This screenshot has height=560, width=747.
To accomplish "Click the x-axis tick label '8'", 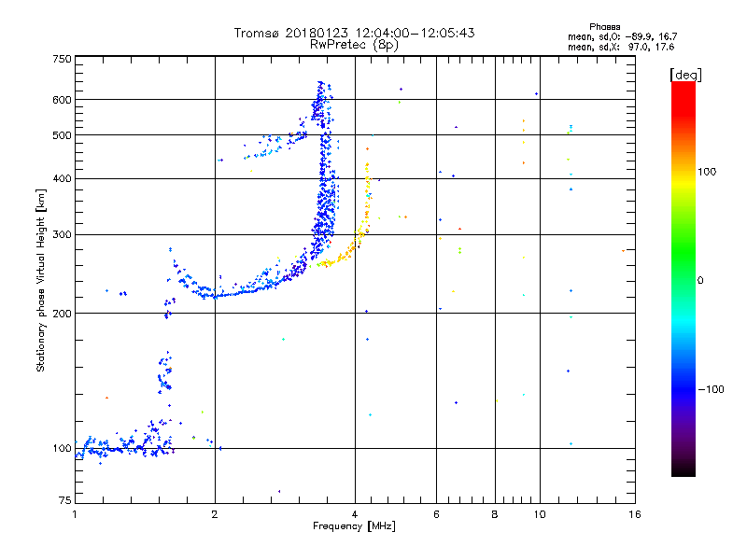I will tap(495, 514).
